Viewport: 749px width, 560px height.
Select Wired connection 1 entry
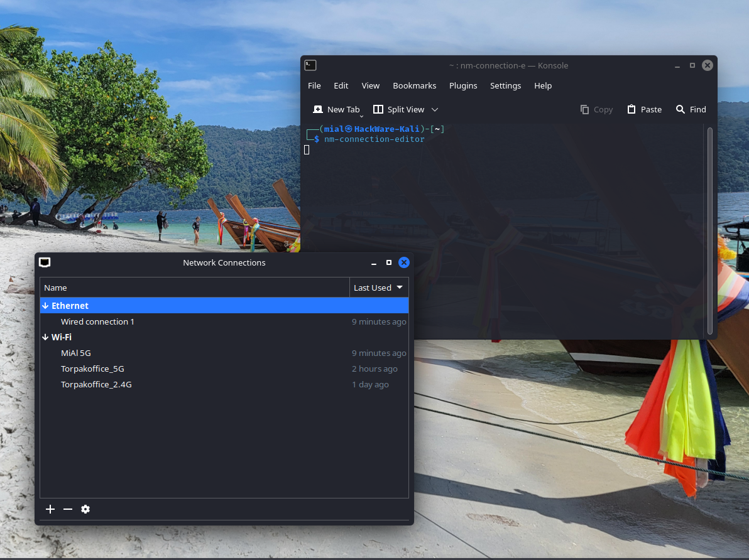pyautogui.click(x=97, y=321)
